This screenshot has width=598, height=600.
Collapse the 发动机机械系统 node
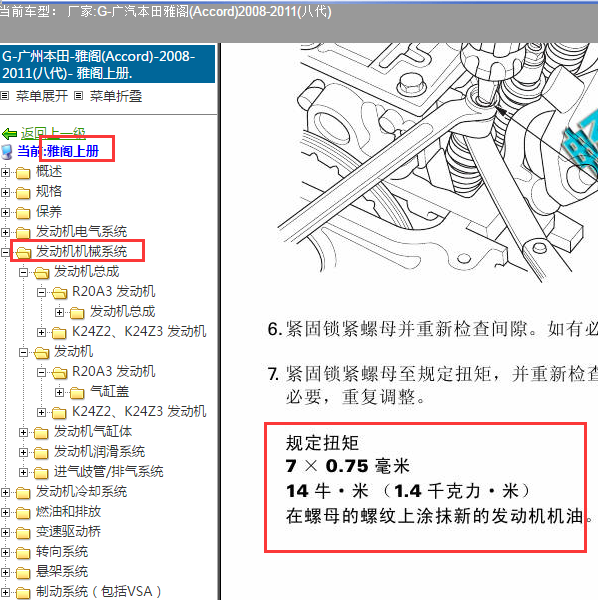pyautogui.click(x=5, y=252)
